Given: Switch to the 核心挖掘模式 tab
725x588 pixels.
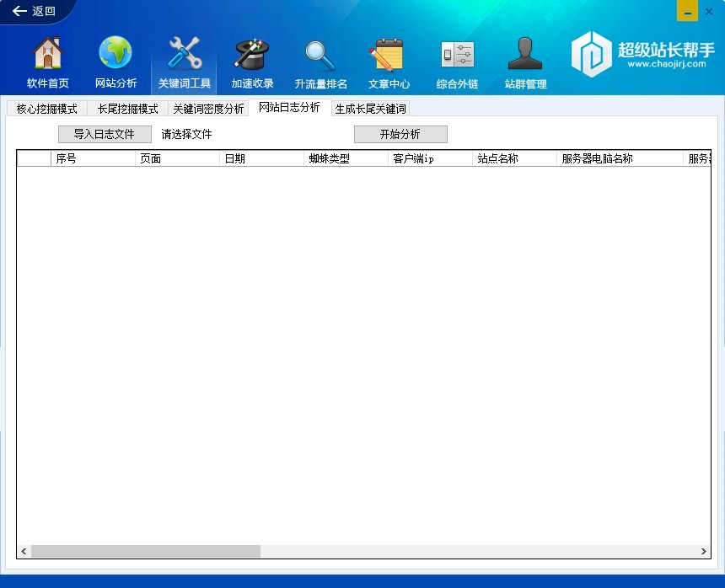Looking at the screenshot, I should [46, 109].
